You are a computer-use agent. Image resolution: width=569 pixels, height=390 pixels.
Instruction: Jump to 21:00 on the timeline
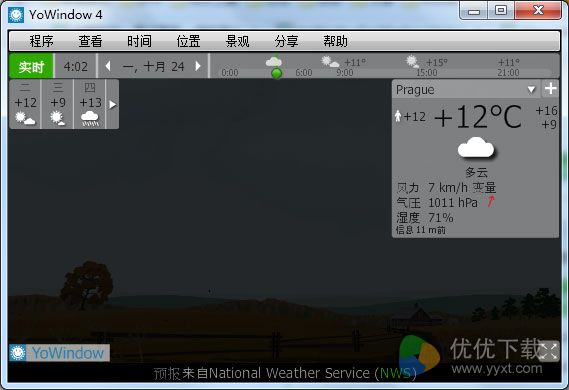coord(508,73)
